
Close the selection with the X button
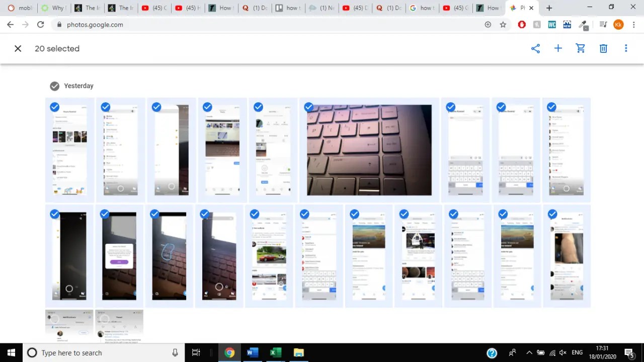(x=18, y=48)
